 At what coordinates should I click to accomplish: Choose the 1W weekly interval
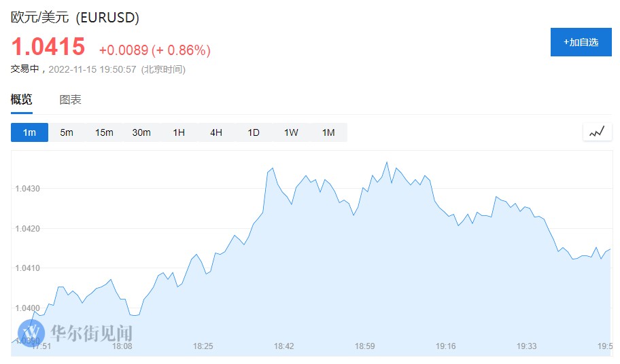click(x=291, y=132)
